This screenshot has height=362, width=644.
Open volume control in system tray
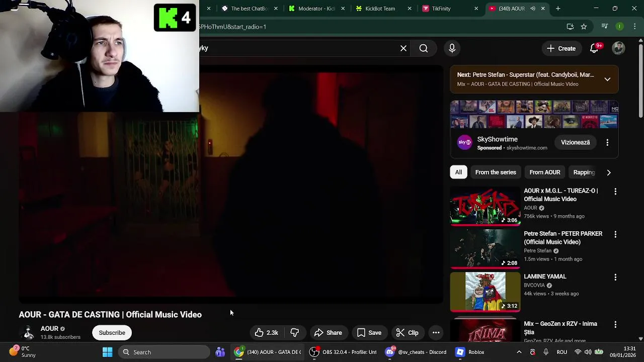click(588, 352)
